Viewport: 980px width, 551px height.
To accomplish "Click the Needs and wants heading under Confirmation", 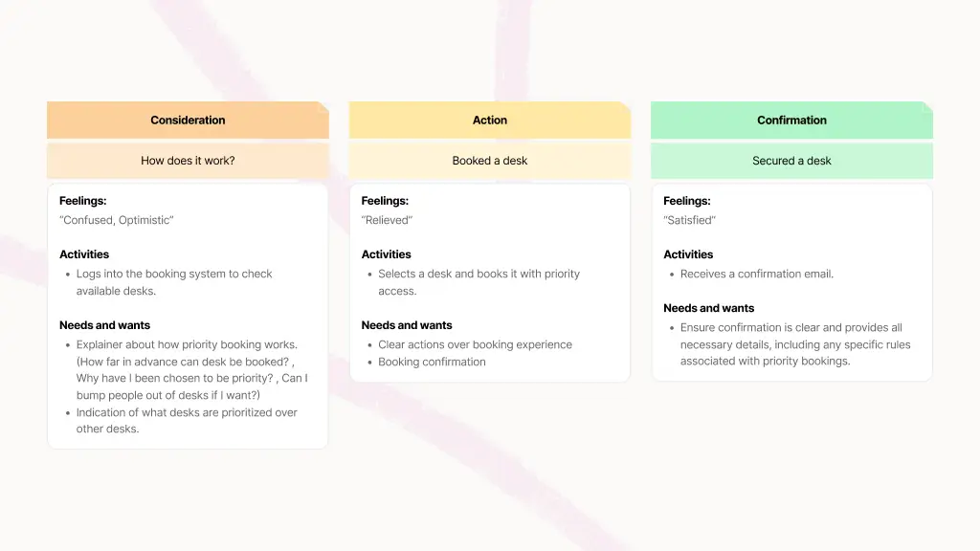I will 708,308.
